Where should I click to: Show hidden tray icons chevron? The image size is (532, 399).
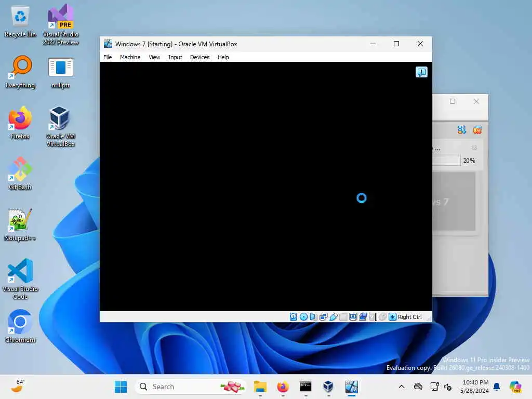coord(402,387)
